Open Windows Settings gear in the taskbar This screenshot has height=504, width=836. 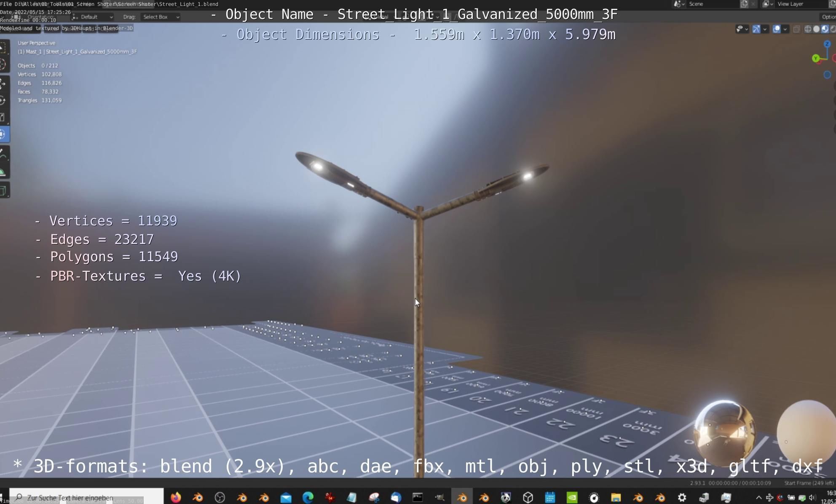pos(682,497)
